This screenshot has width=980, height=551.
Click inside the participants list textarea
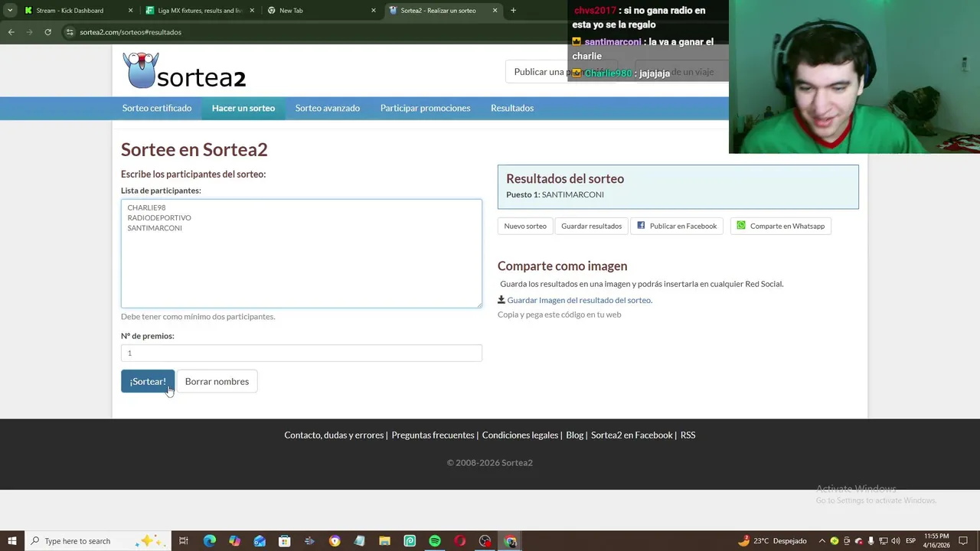302,253
